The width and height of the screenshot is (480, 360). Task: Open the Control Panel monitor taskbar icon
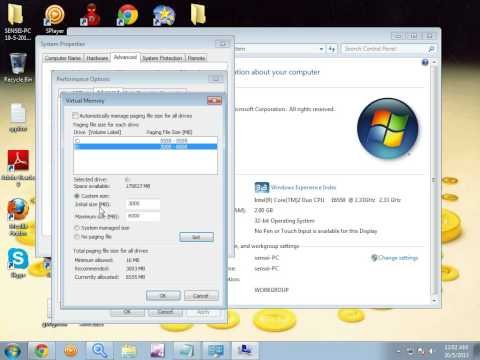click(216, 351)
